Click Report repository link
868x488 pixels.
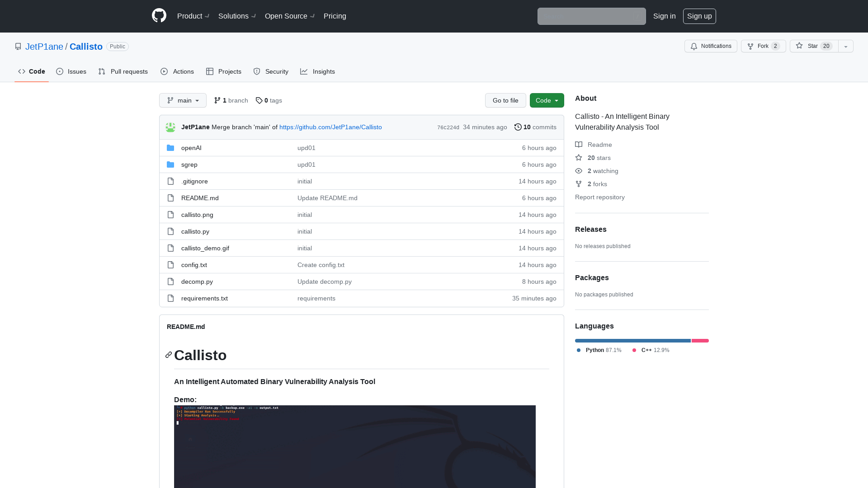(x=600, y=197)
